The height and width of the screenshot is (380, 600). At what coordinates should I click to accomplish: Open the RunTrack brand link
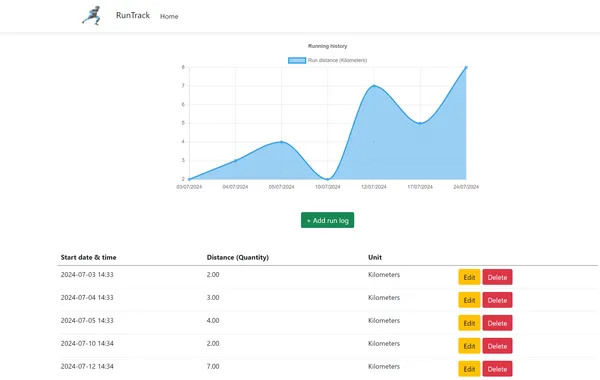(133, 15)
